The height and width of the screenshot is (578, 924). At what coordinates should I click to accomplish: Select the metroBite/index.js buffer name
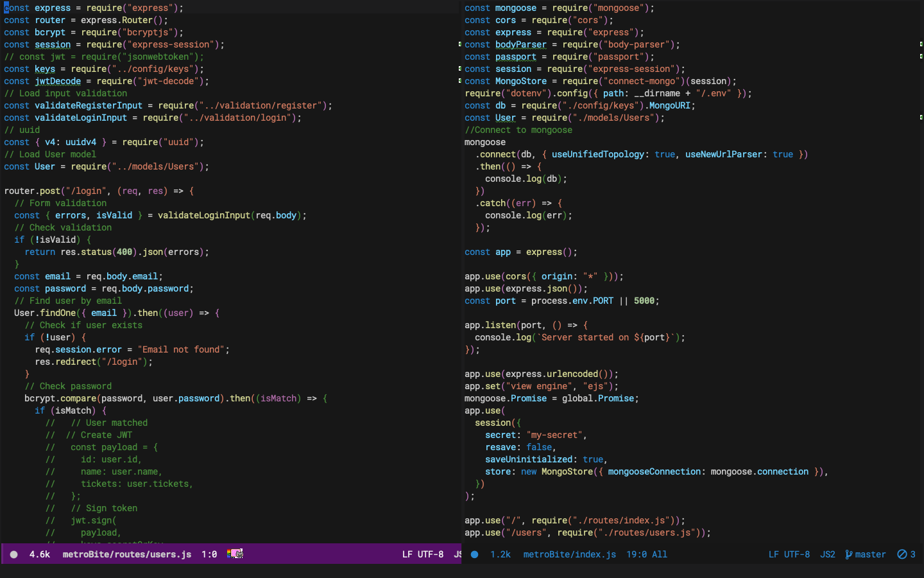[569, 554]
